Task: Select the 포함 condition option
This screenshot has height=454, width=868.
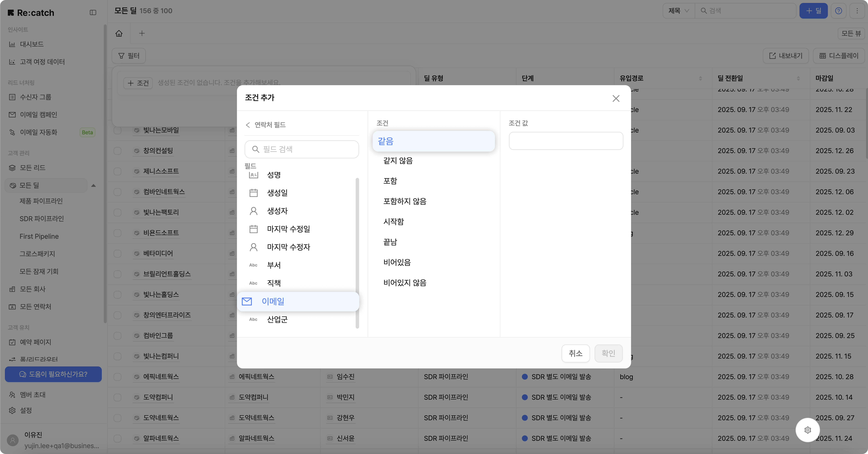Action: click(x=390, y=181)
